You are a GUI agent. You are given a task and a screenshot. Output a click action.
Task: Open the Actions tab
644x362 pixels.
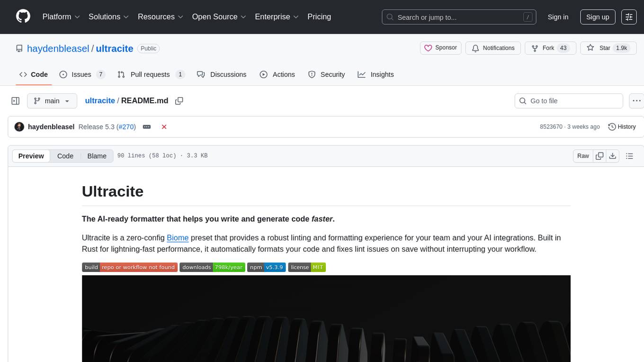(x=277, y=74)
